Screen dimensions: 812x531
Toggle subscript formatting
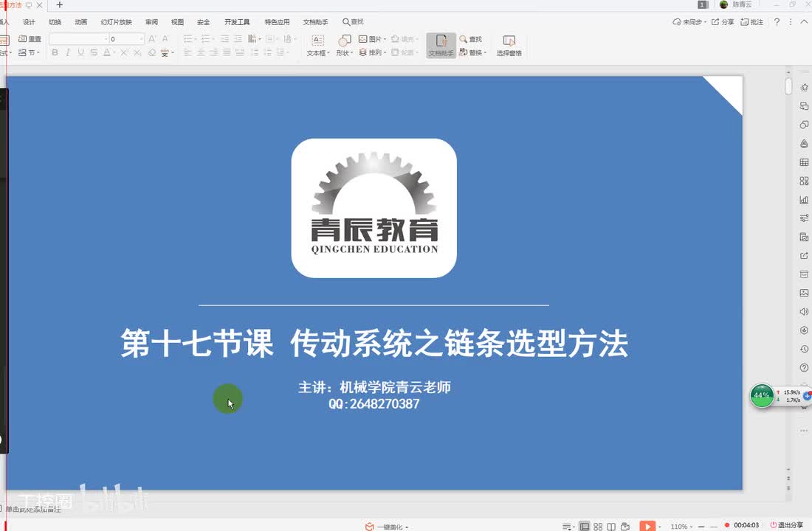point(137,52)
